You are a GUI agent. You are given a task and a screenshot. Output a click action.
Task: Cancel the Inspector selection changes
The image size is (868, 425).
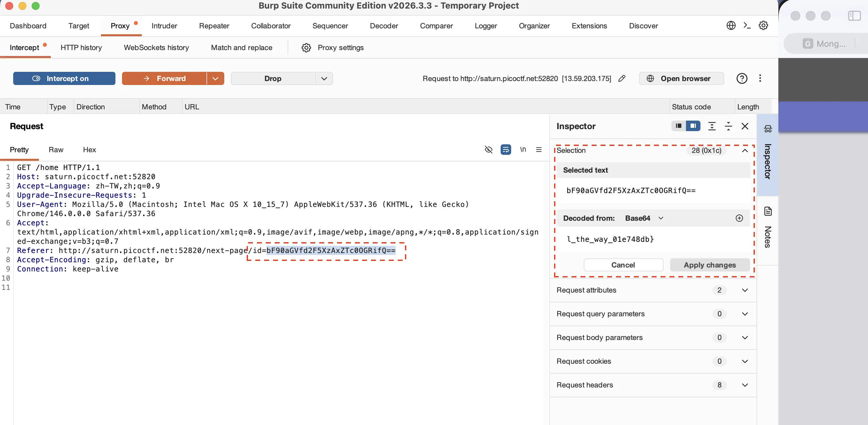623,265
